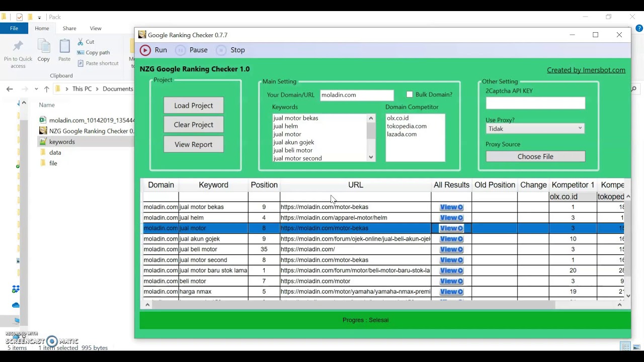
Task: Click the Stop toolbar button
Action: click(x=230, y=50)
